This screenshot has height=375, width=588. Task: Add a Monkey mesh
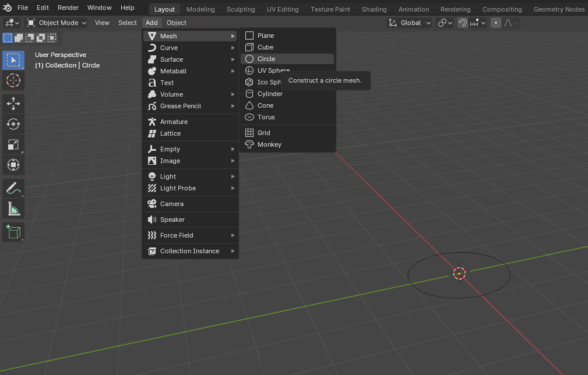[287, 144]
